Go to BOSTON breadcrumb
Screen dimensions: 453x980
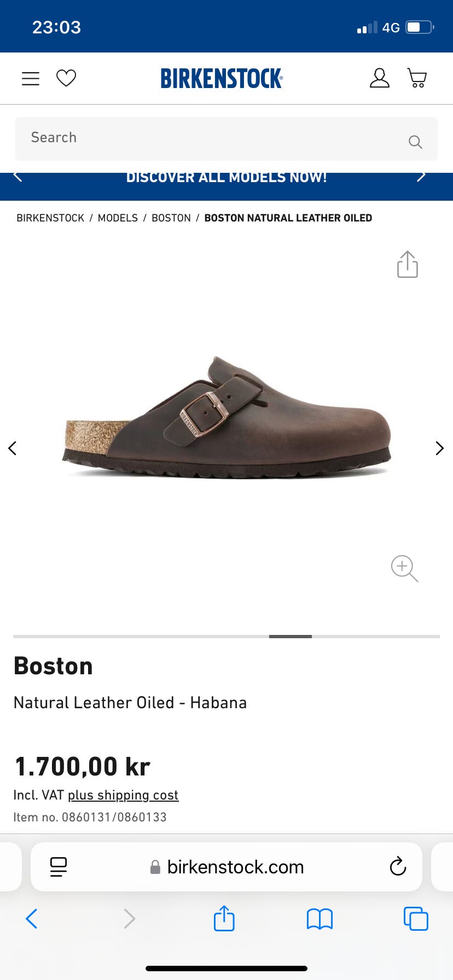[171, 218]
